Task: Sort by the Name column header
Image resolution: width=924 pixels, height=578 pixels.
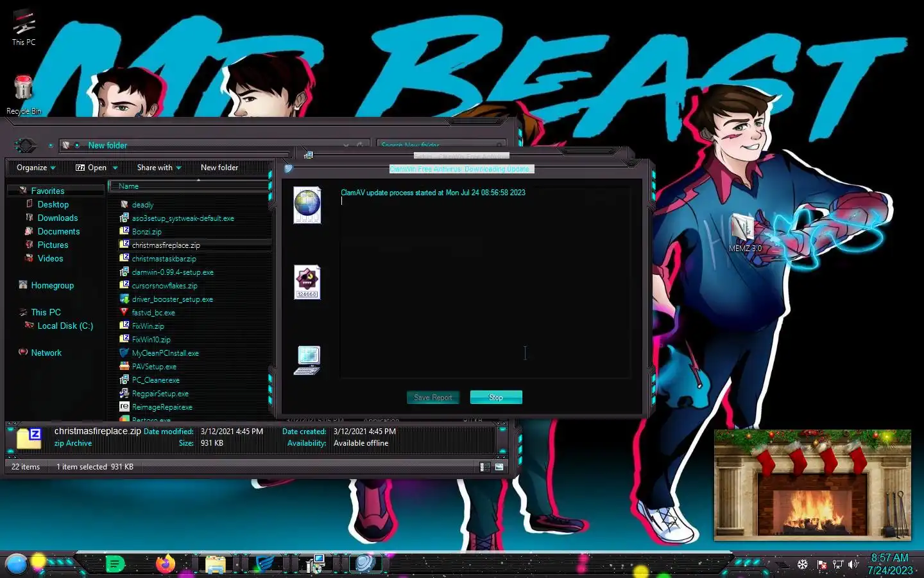Action: coord(189,186)
